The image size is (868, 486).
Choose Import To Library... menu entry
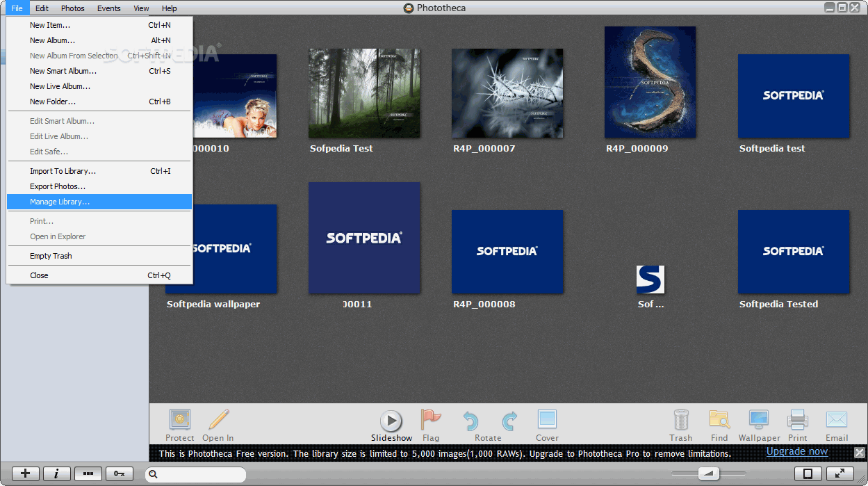tap(99, 171)
